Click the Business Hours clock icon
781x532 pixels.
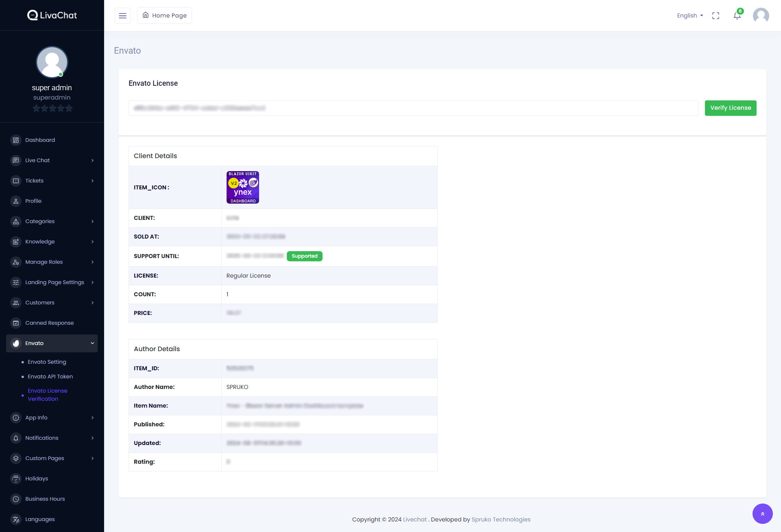pyautogui.click(x=16, y=499)
